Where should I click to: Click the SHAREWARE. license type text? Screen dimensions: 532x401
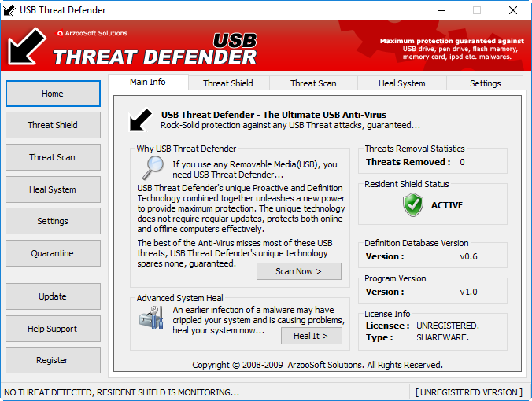coord(443,337)
